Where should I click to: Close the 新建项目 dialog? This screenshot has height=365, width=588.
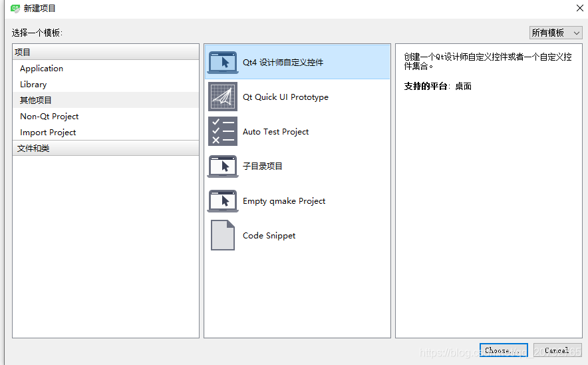click(x=580, y=8)
